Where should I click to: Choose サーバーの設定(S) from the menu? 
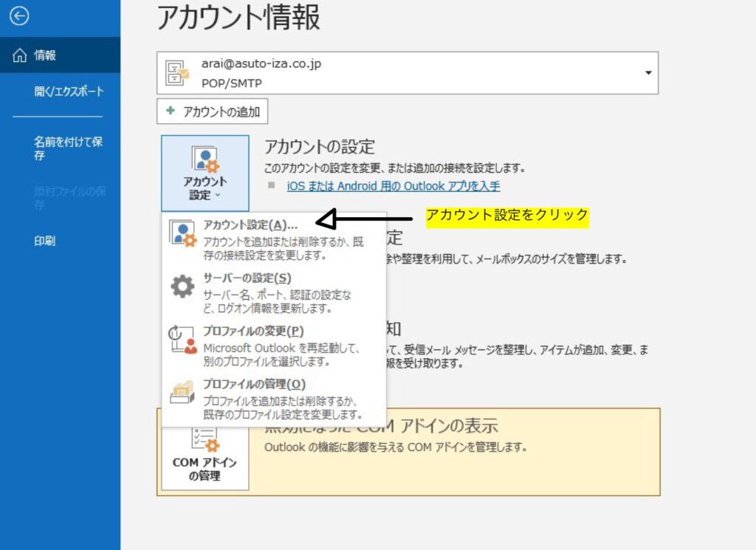point(247,278)
